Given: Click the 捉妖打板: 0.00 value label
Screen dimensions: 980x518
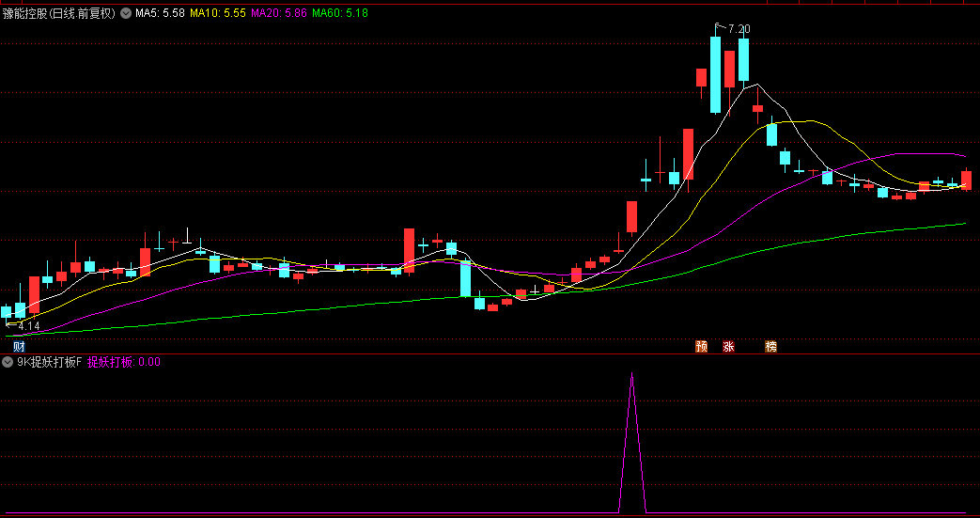Looking at the screenshot, I should (124, 362).
